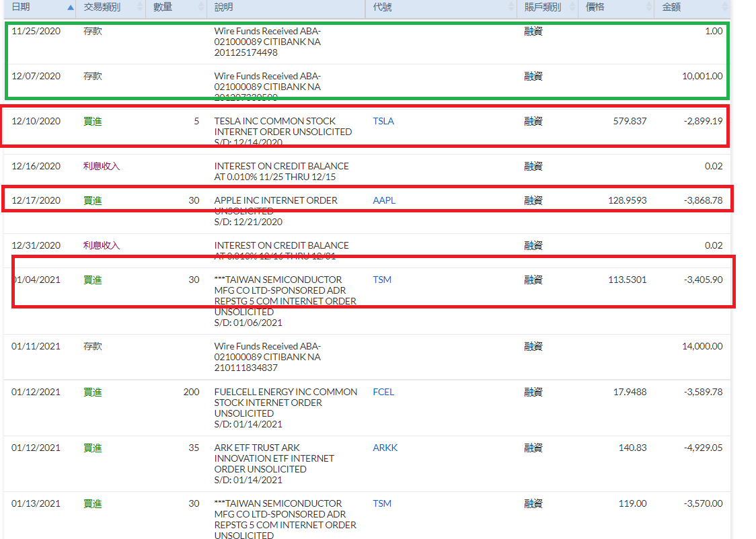Click the 01/12/2021 date in the ARKK row

(x=36, y=448)
